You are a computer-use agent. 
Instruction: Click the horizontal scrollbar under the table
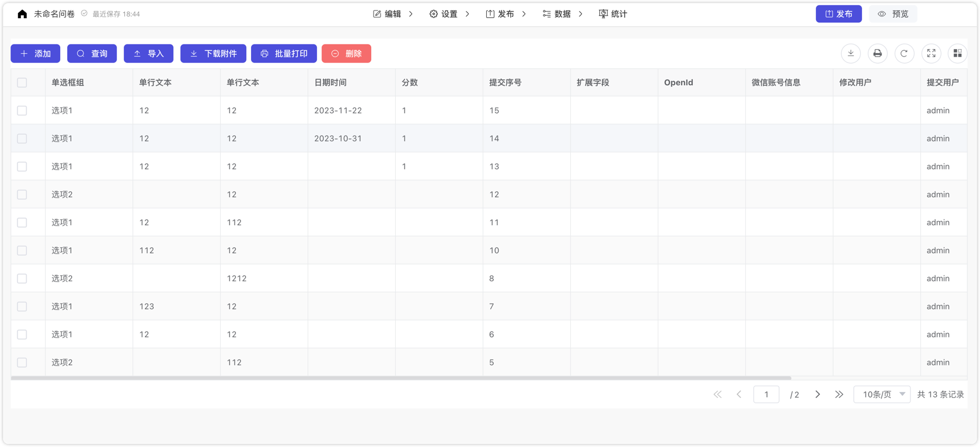[x=400, y=378]
